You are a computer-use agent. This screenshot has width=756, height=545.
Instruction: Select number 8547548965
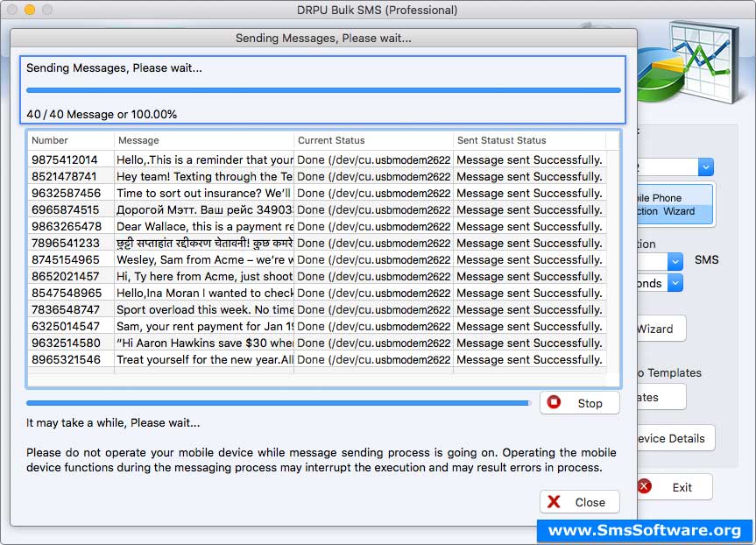(67, 293)
